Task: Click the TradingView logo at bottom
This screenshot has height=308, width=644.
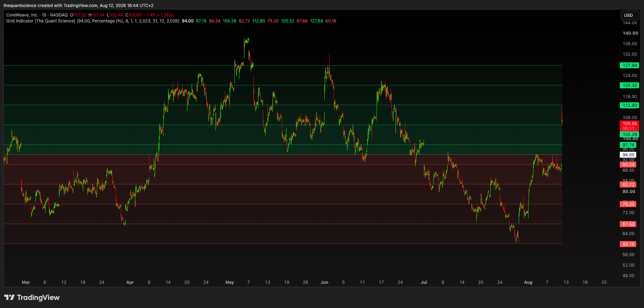Action: 32,297
